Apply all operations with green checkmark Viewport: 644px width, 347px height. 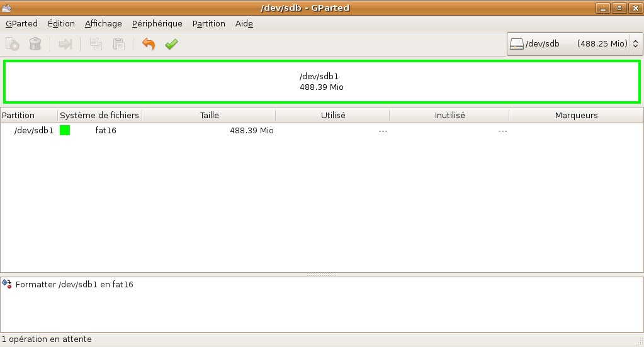[x=171, y=44]
